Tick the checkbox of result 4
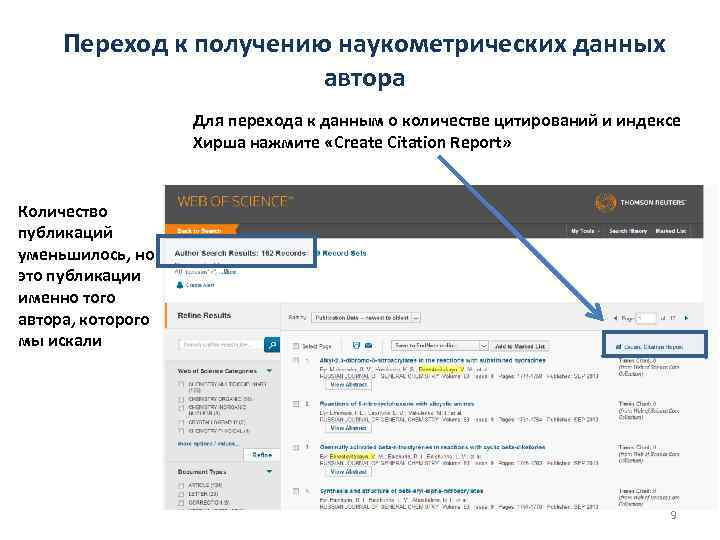 pyautogui.click(x=296, y=491)
